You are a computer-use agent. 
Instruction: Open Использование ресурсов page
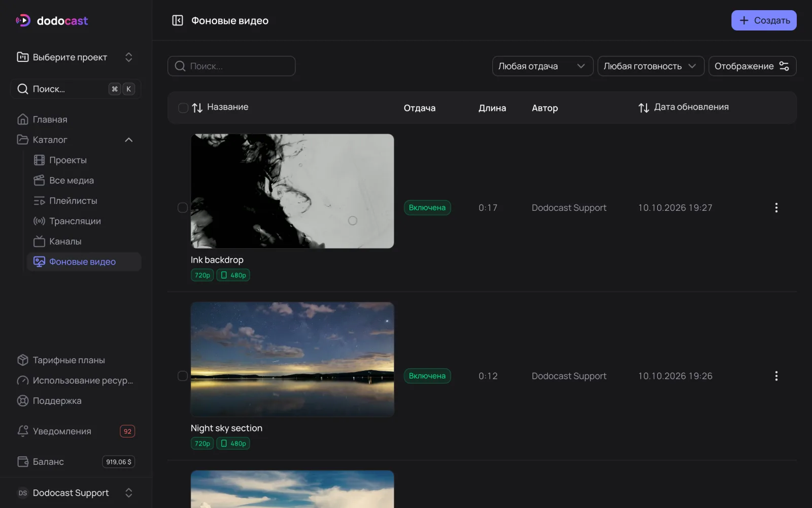click(x=76, y=380)
